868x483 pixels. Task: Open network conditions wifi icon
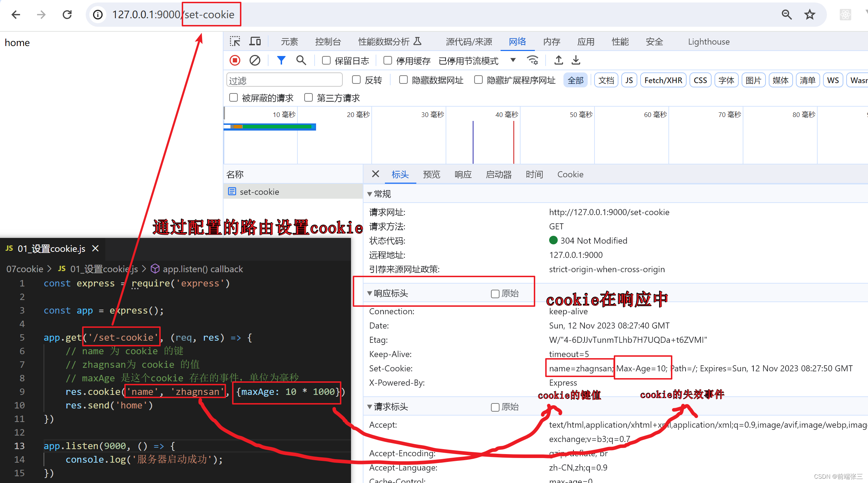coord(532,60)
